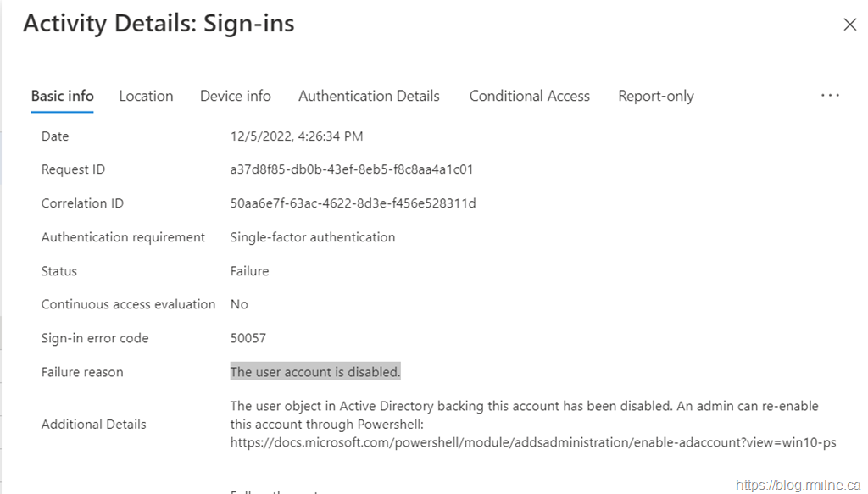Switch to the Location tab
The image size is (868, 494).
tap(146, 96)
